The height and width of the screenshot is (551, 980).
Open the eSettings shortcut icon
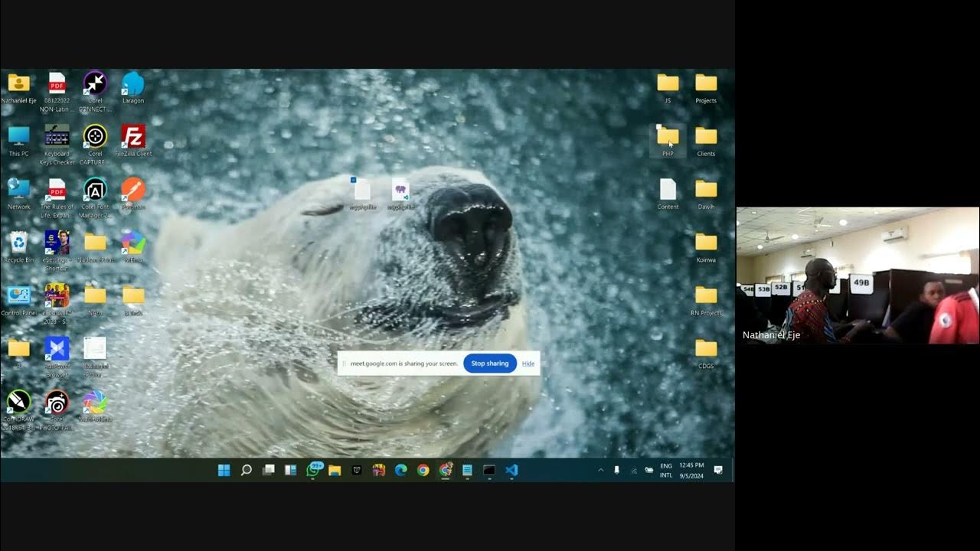point(57,250)
